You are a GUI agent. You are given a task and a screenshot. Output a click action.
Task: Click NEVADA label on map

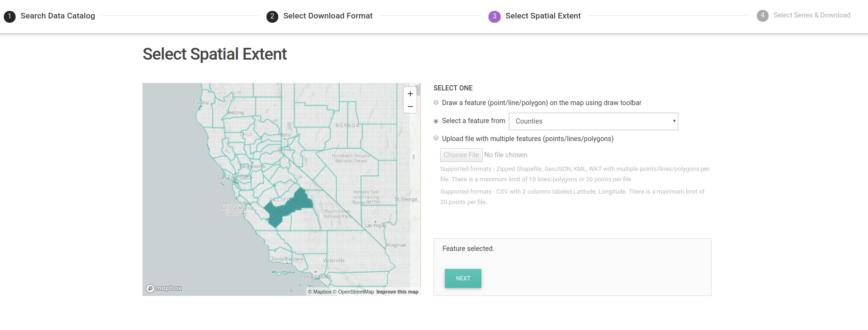point(347,125)
